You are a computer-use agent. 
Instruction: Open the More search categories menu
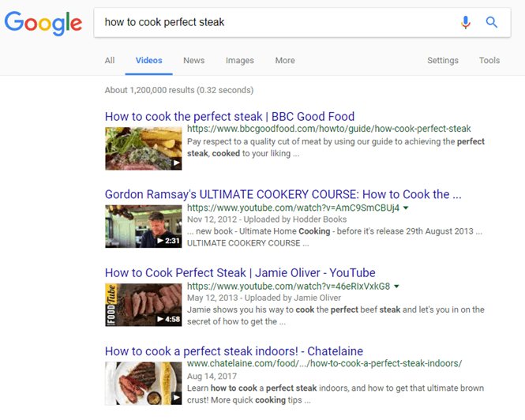point(285,60)
